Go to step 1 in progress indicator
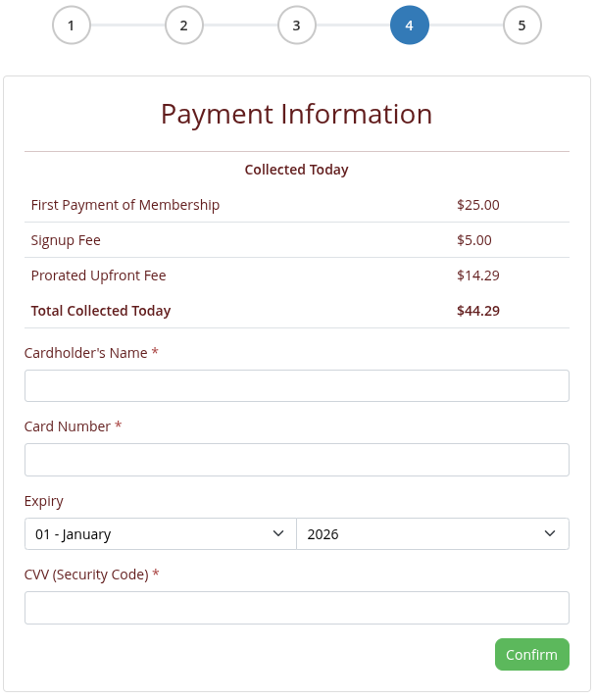The width and height of the screenshot is (596, 700). point(72,25)
